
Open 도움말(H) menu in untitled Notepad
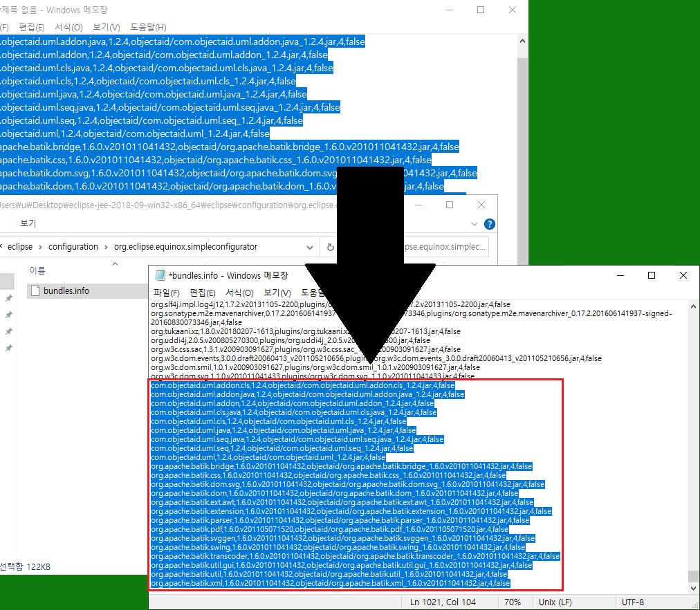click(x=148, y=27)
